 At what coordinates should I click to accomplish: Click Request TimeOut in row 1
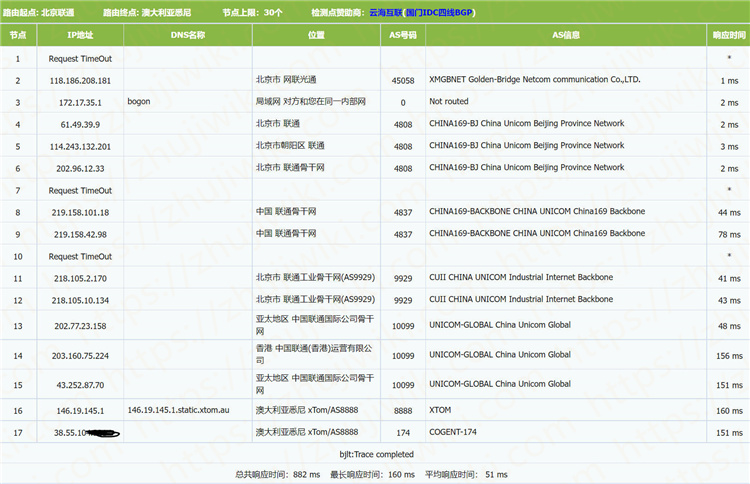coord(80,59)
